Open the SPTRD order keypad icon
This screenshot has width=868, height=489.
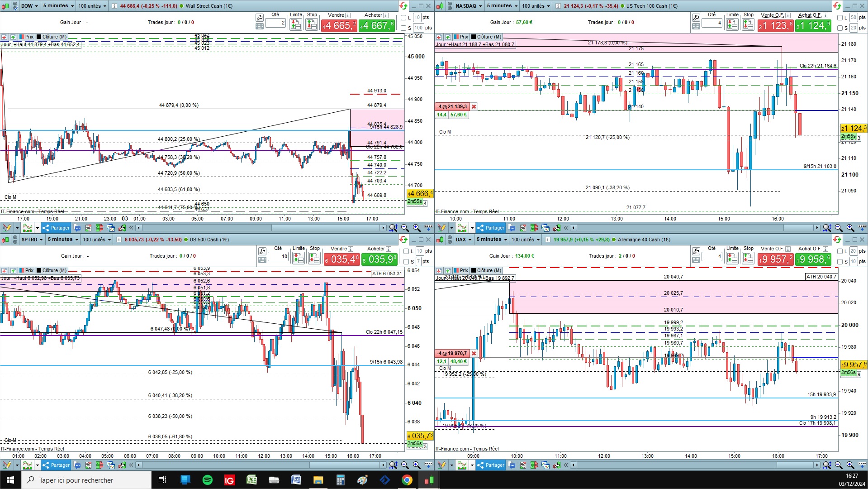click(262, 260)
